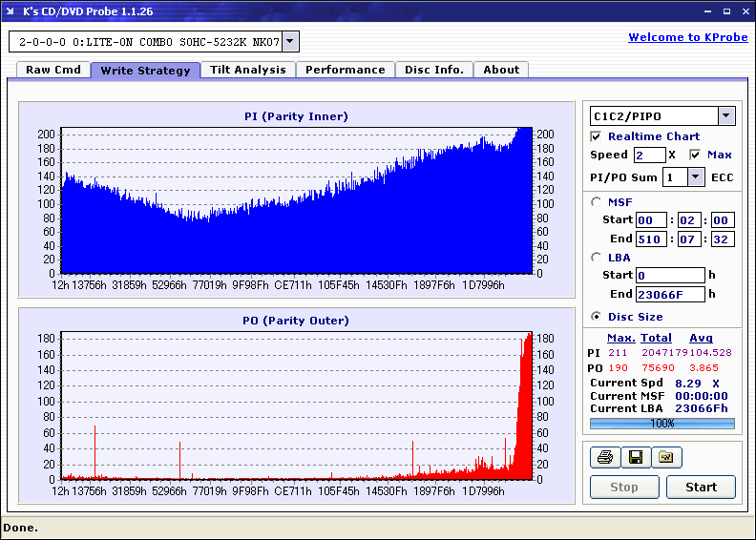The image size is (756, 540).
Task: Maximize the KProbe window
Action: point(726,11)
